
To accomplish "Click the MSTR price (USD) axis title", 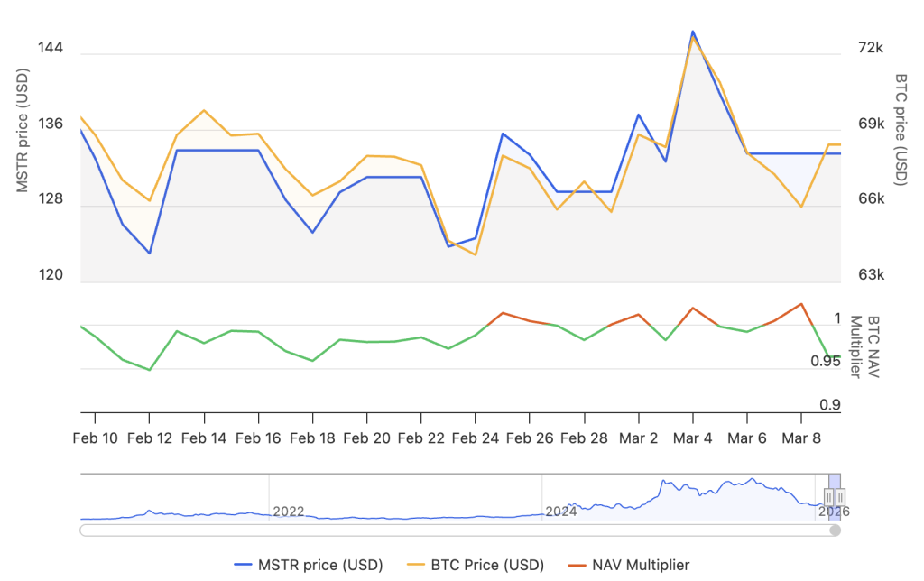I will pos(23,132).
